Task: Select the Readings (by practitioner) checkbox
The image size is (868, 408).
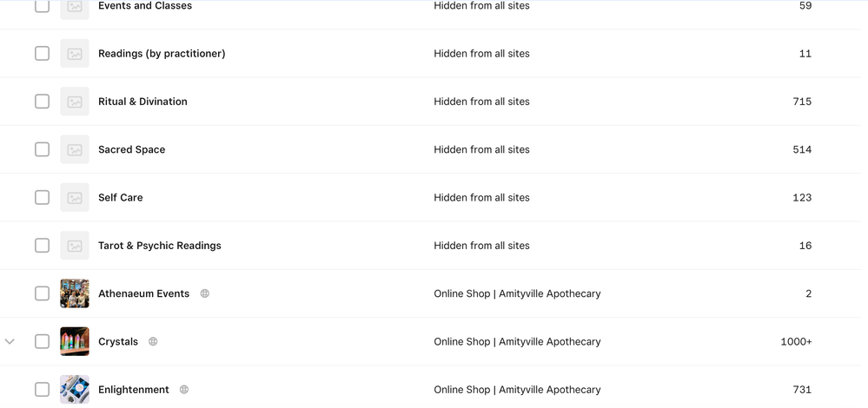Action: click(x=42, y=54)
